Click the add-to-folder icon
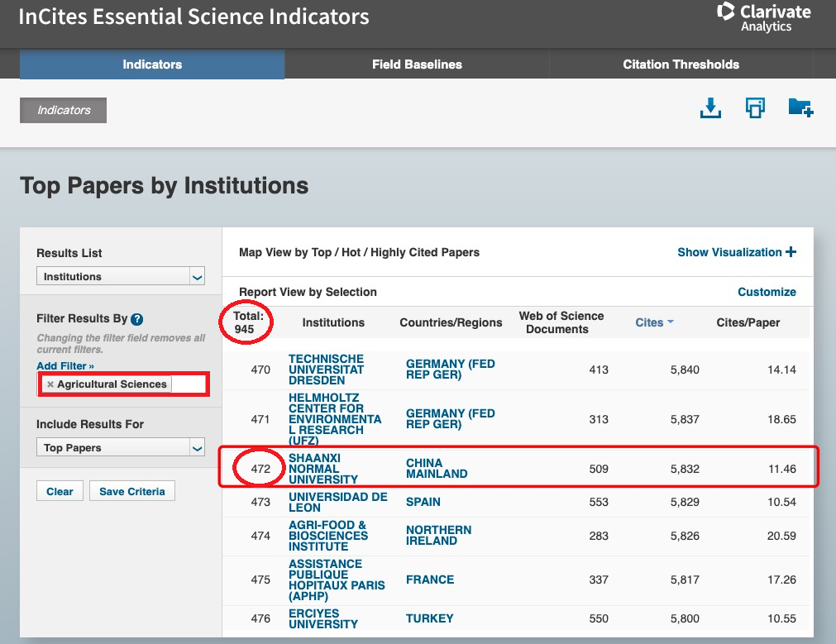Viewport: 836px width, 644px height. [x=800, y=107]
